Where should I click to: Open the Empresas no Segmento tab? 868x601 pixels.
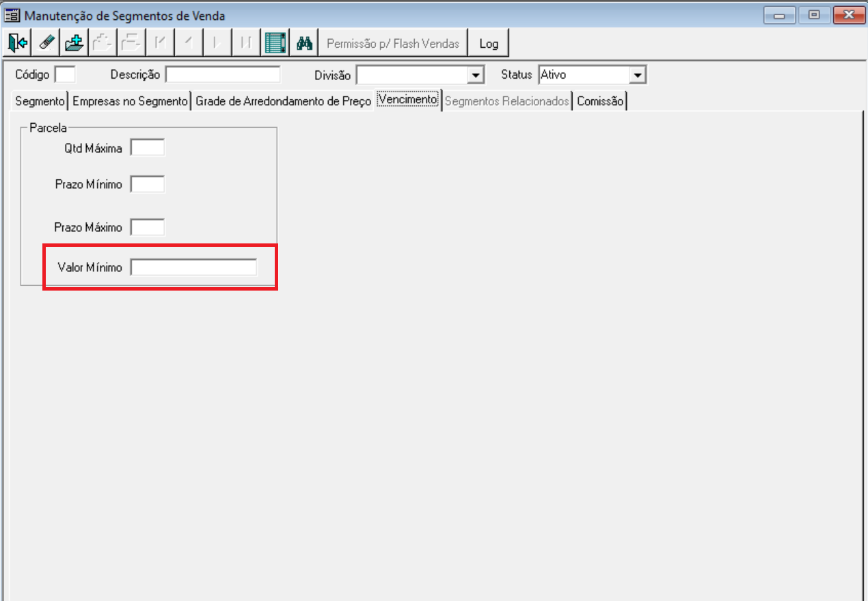130,101
